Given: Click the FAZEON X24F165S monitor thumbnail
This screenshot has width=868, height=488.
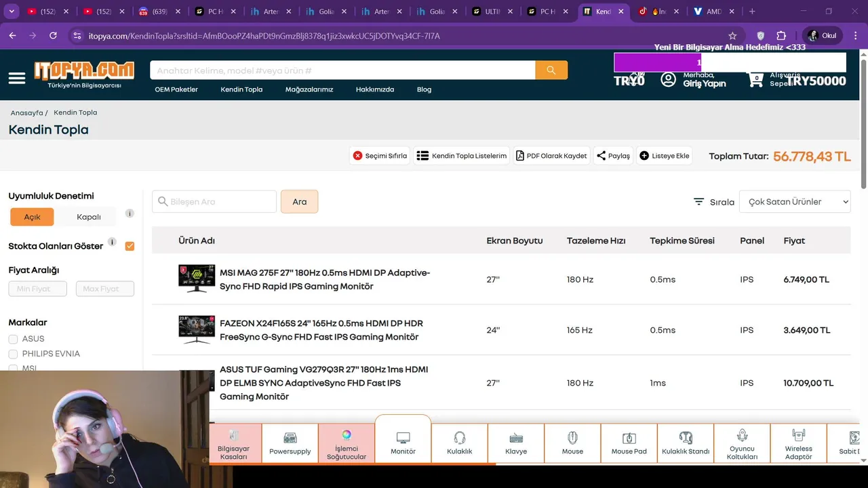Looking at the screenshot, I should point(197,329).
